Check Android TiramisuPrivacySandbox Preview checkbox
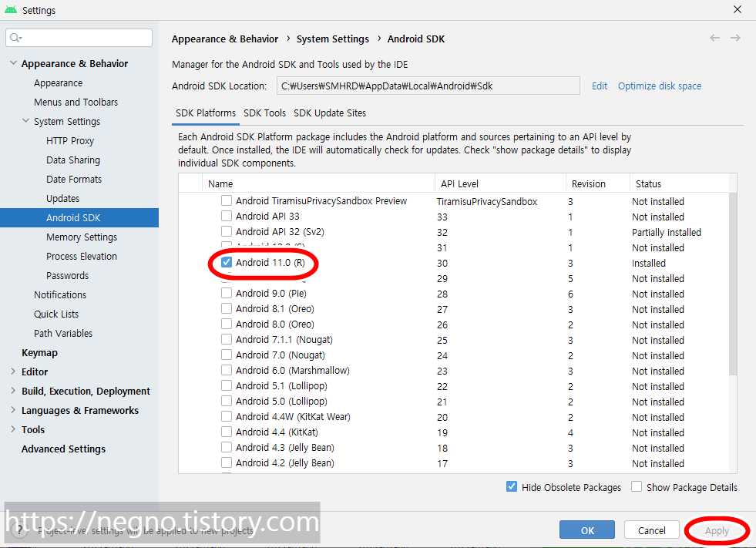 [x=226, y=200]
